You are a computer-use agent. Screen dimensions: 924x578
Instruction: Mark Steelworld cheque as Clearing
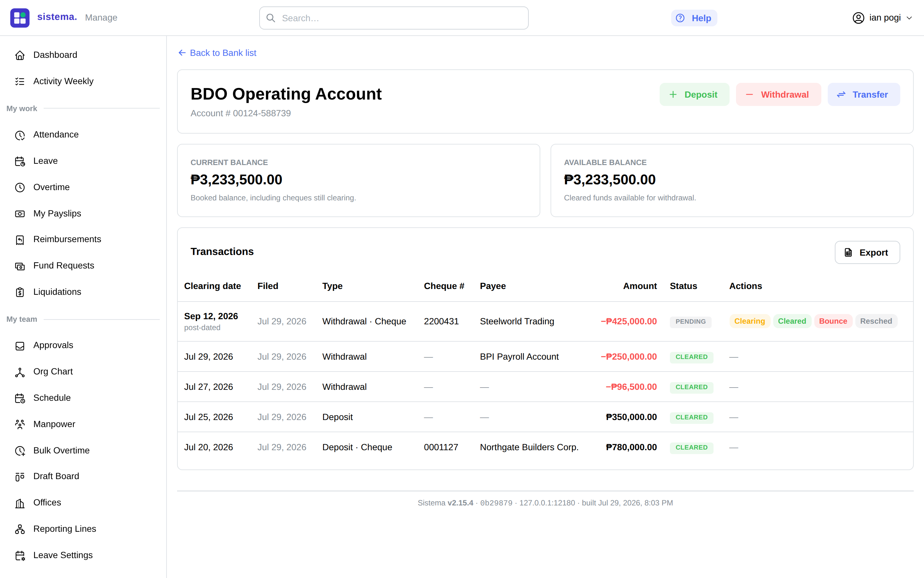[749, 321]
